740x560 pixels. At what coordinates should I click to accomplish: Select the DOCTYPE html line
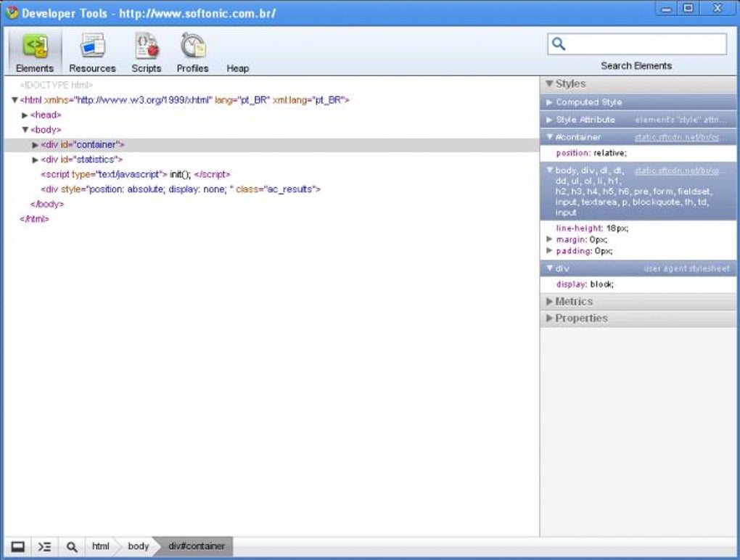coord(56,85)
